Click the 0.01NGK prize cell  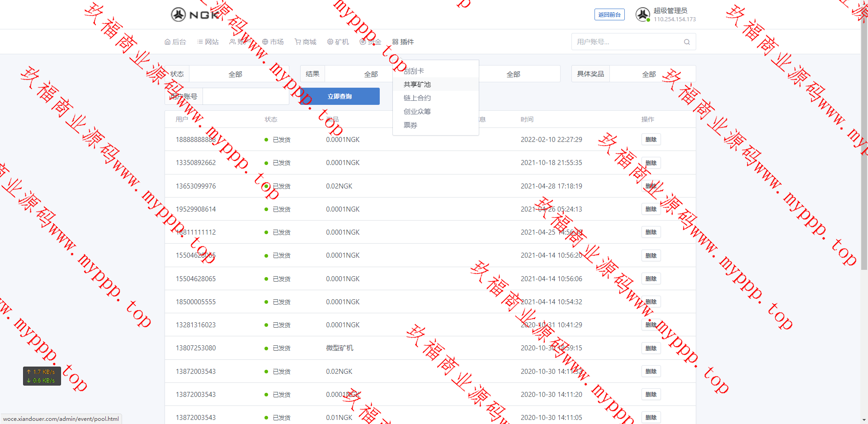[339, 418]
